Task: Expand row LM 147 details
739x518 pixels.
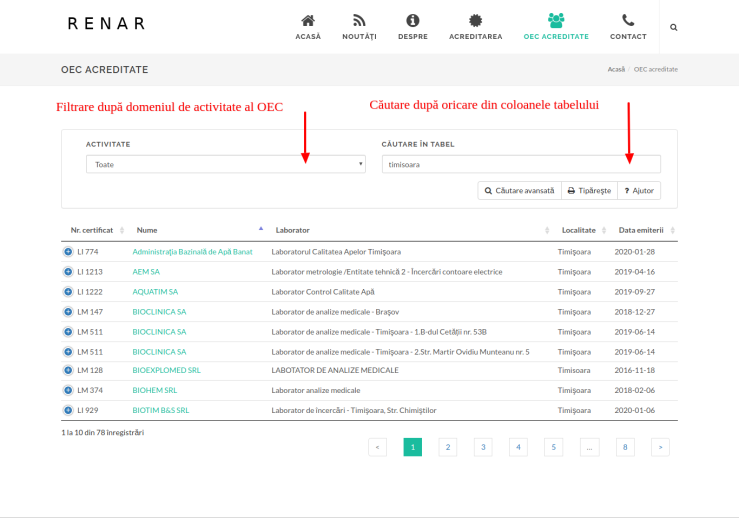Action: (x=68, y=312)
